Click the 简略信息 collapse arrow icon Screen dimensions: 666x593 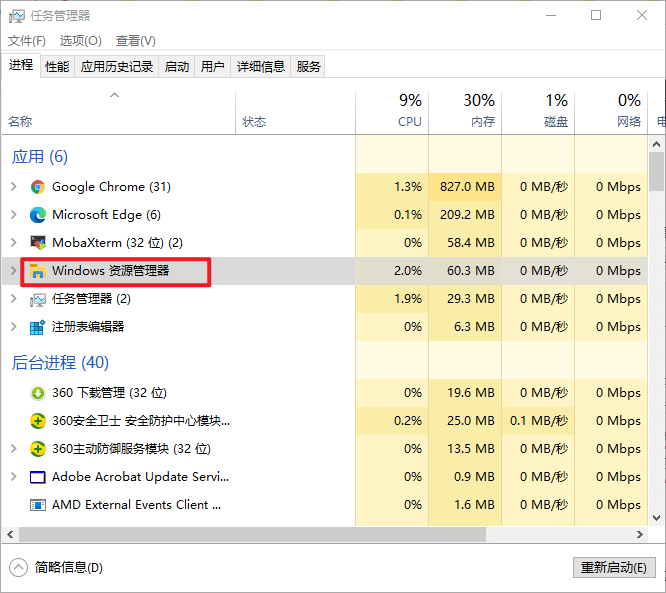tap(18, 568)
